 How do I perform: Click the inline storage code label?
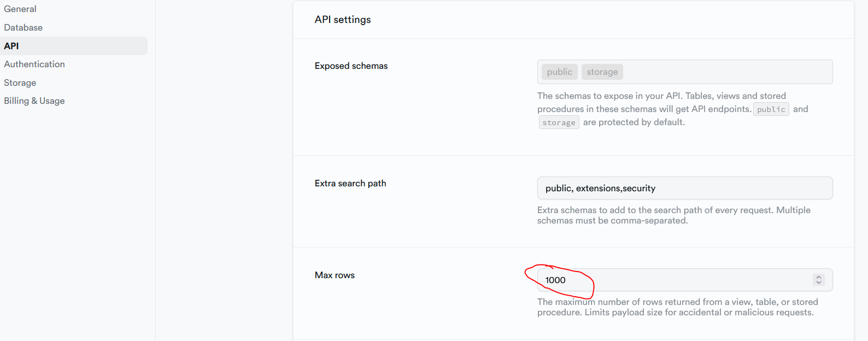pos(559,122)
